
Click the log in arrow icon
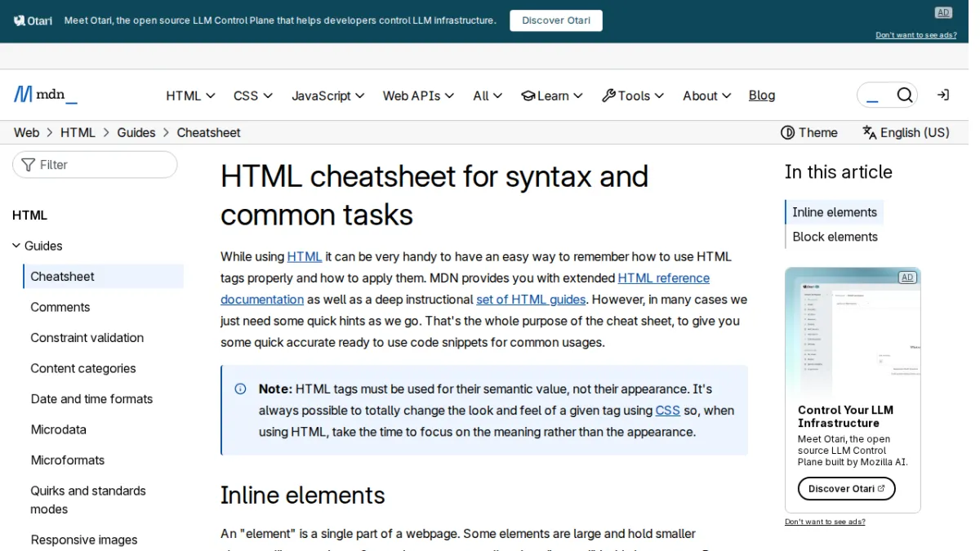click(x=943, y=96)
